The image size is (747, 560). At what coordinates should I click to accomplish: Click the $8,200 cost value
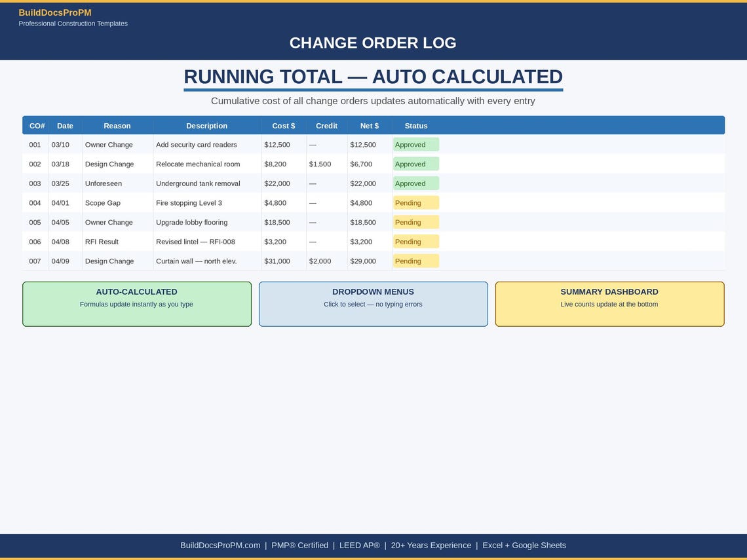tap(275, 164)
